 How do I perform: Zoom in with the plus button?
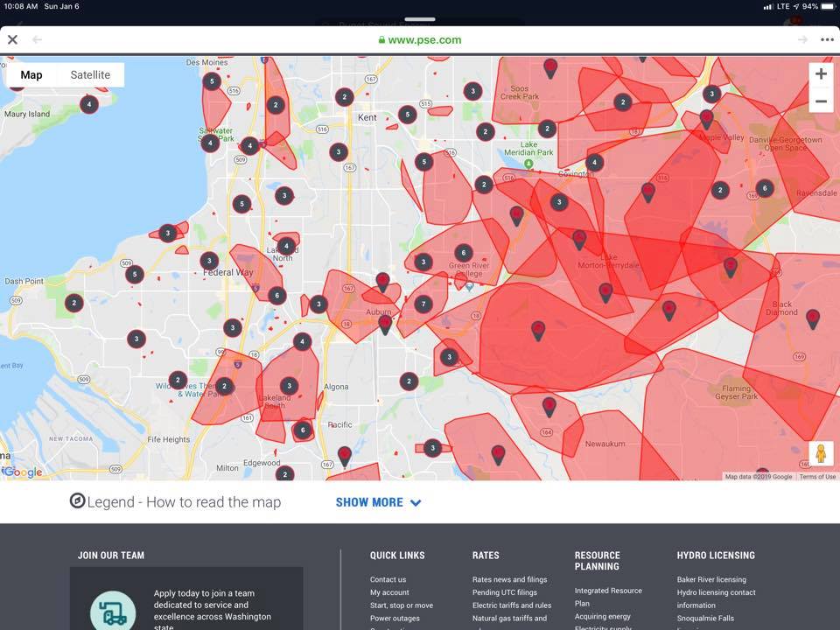click(821, 73)
